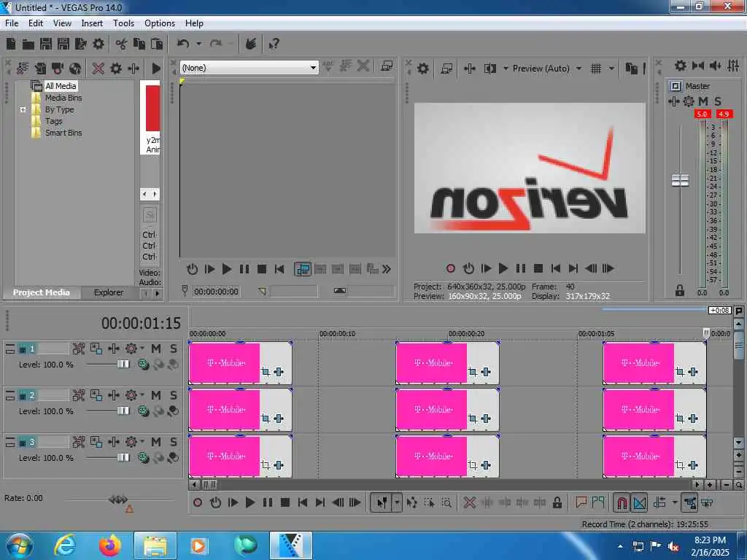Insert a marker with the marker icon
The image size is (747, 560).
(581, 502)
